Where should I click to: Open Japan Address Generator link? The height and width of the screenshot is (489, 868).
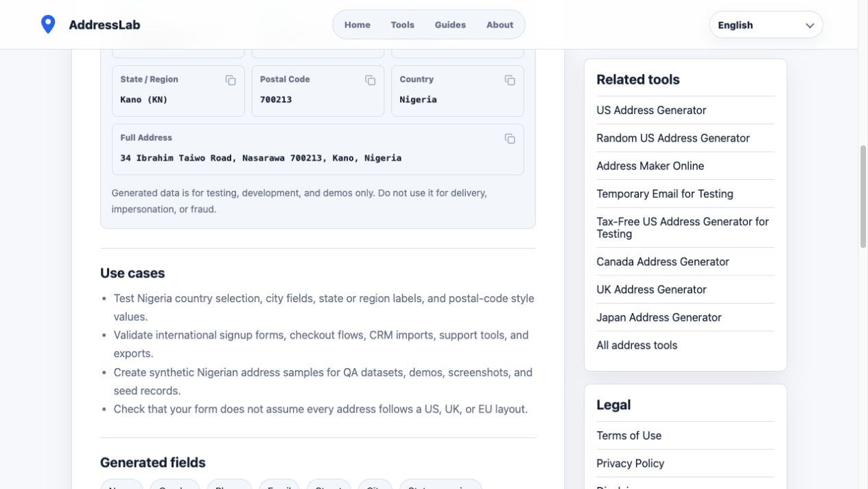tap(659, 317)
